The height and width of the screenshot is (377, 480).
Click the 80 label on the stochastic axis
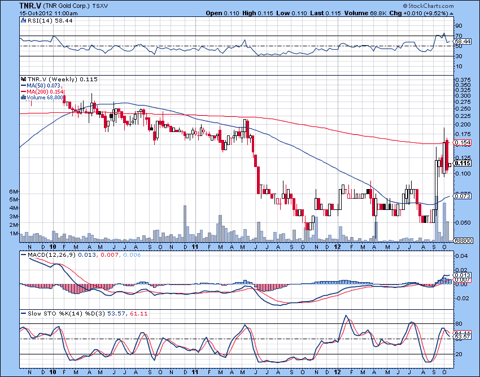[459, 324]
